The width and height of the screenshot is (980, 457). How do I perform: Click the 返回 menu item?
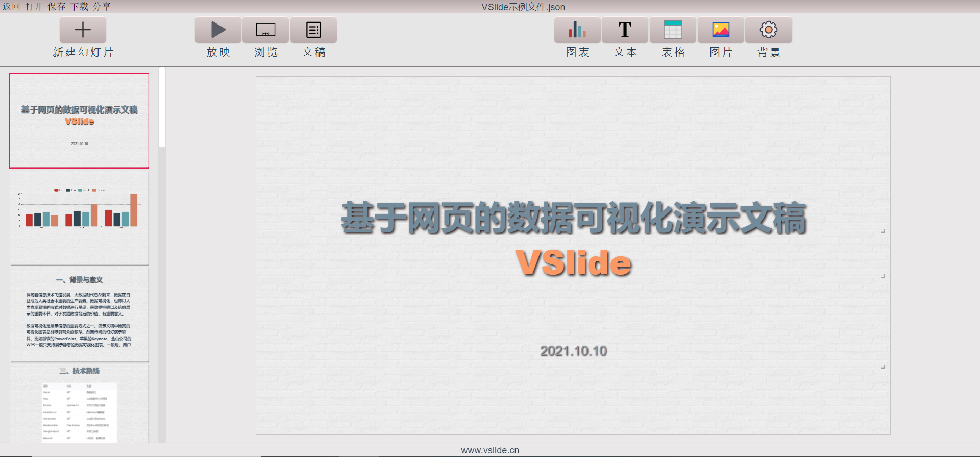coord(11,7)
